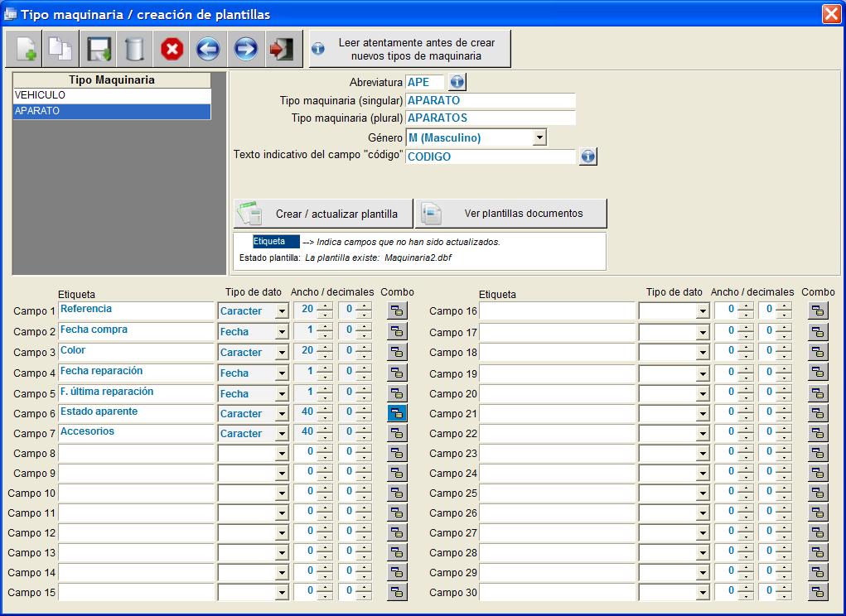Open Tipo de dato dropdown for Campo 6
This screenshot has width=846, height=616.
click(282, 414)
